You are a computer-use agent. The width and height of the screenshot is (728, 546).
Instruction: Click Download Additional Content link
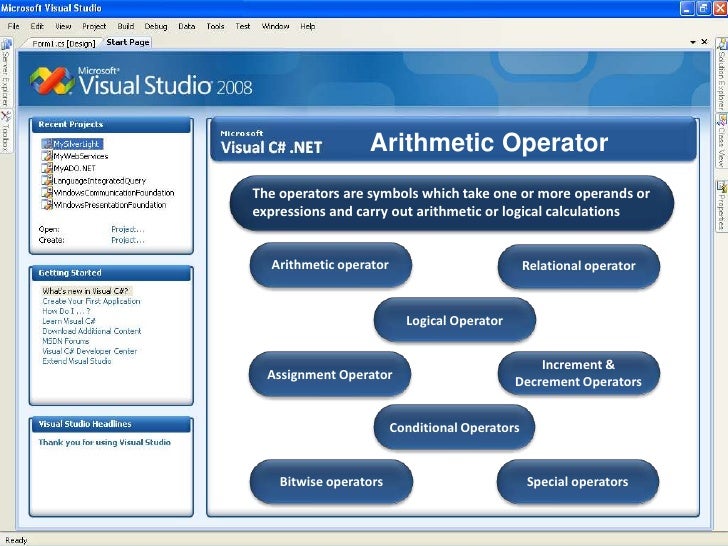(x=91, y=331)
